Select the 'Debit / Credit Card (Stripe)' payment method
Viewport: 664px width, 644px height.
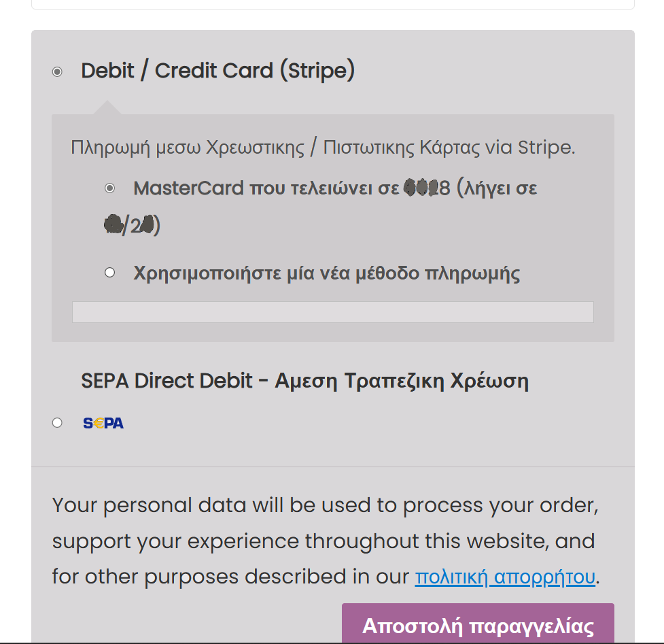(58, 70)
